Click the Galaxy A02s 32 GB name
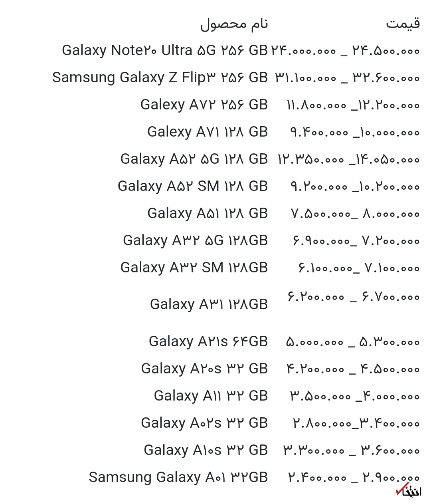431x504 pixels. point(204,423)
